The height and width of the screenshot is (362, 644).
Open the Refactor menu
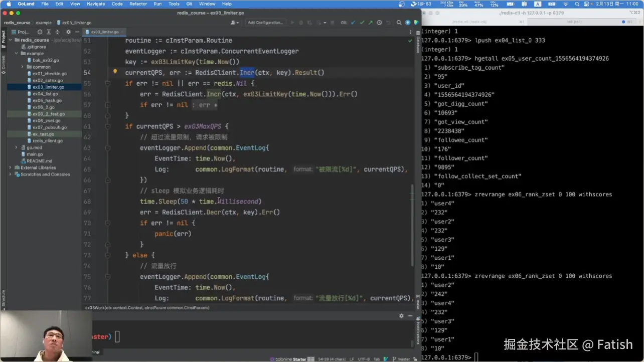coord(138,4)
